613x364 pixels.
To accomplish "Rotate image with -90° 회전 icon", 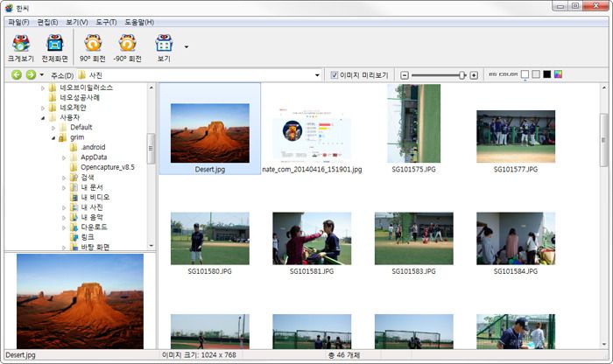I will [x=128, y=48].
